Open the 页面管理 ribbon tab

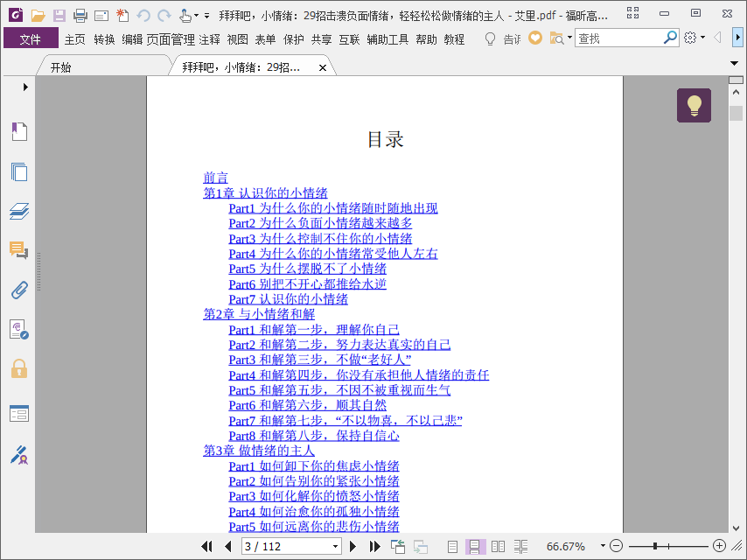(x=171, y=39)
